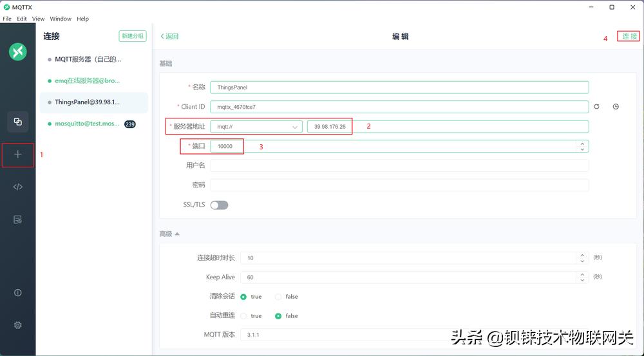
Task: Open the Connections page icon in sidebar
Action: tap(17, 122)
